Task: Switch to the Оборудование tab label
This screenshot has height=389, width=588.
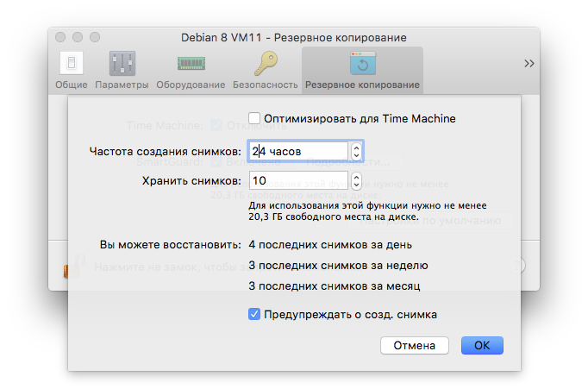Action: click(191, 85)
